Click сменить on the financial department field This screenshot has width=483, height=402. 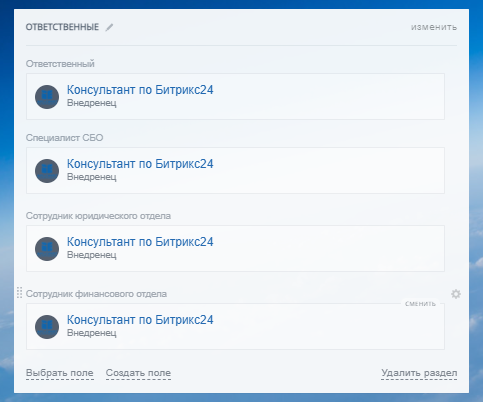coord(420,303)
